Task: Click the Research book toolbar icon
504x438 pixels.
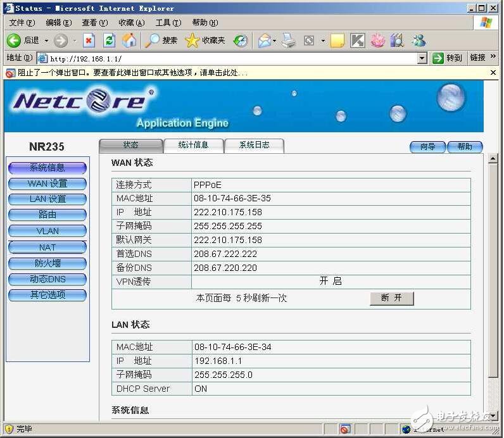Action: click(397, 41)
